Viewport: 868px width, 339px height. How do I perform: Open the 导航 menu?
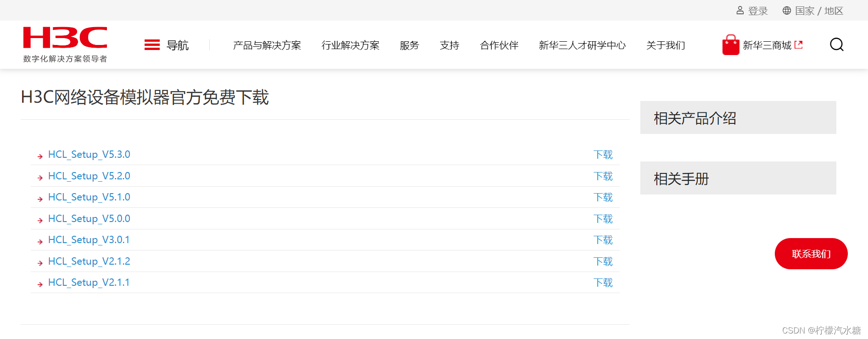point(177,45)
